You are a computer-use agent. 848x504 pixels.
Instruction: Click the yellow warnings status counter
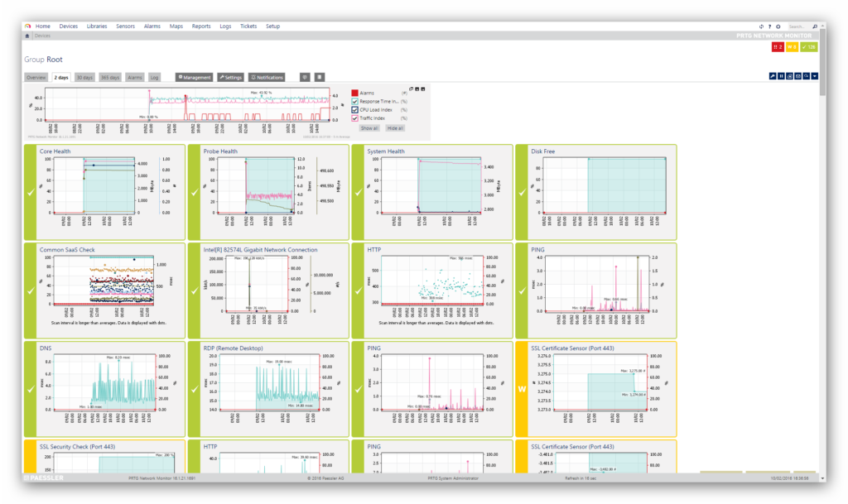pos(793,47)
